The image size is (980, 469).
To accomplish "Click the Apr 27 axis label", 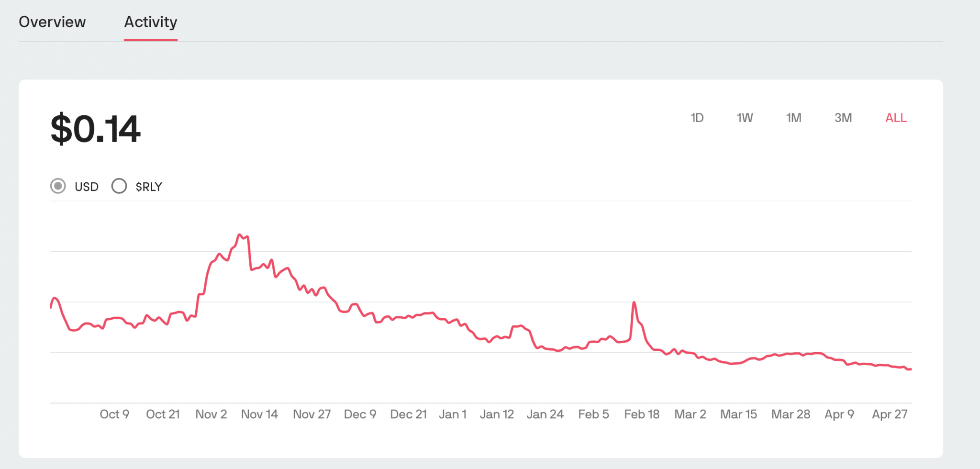I will (890, 414).
